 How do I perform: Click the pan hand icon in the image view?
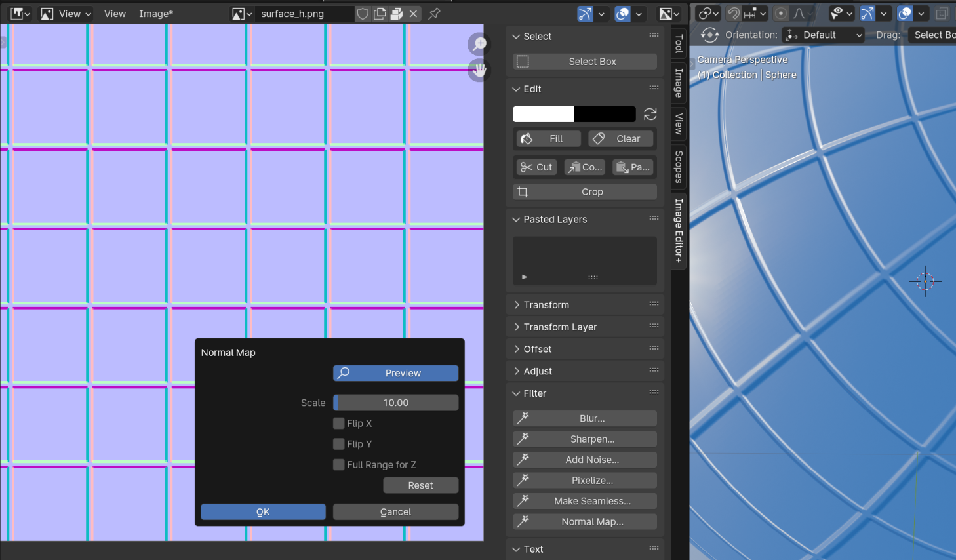(479, 70)
